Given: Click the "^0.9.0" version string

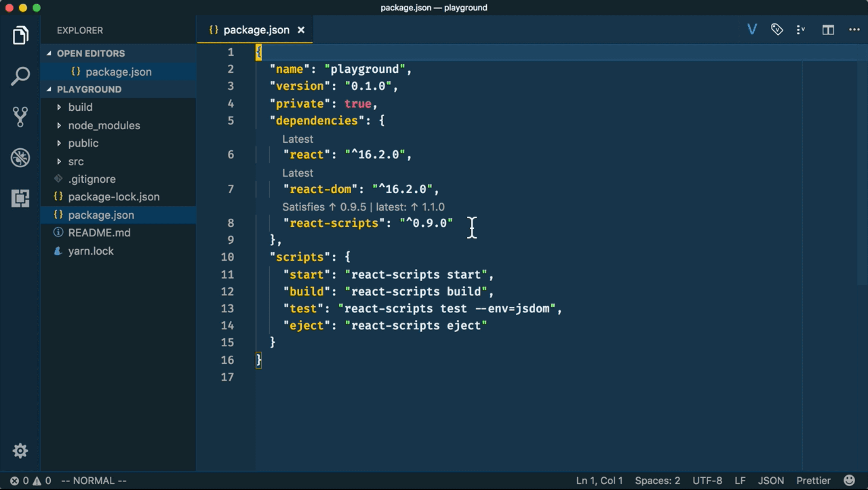Looking at the screenshot, I should (x=426, y=223).
